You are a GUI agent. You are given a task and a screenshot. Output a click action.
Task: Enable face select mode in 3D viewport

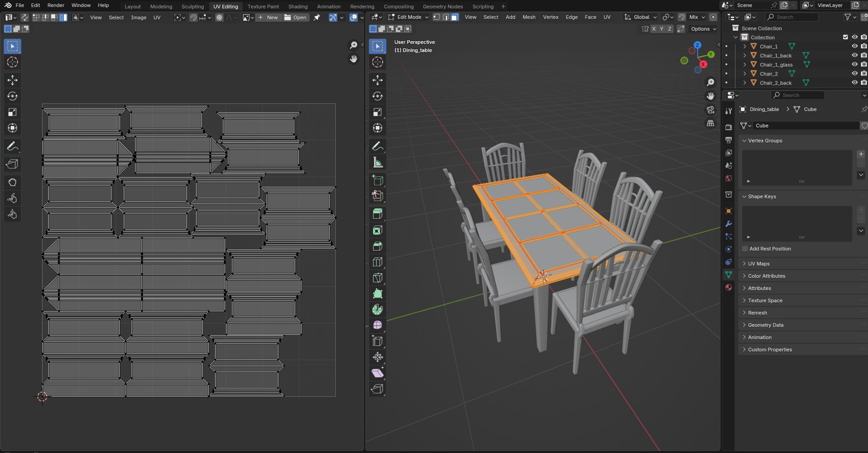(x=455, y=17)
